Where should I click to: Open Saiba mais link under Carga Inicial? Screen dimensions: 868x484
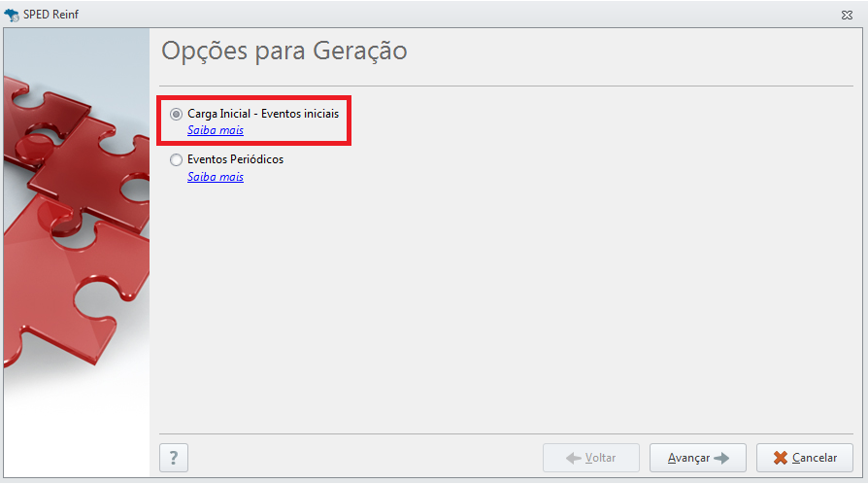click(216, 130)
